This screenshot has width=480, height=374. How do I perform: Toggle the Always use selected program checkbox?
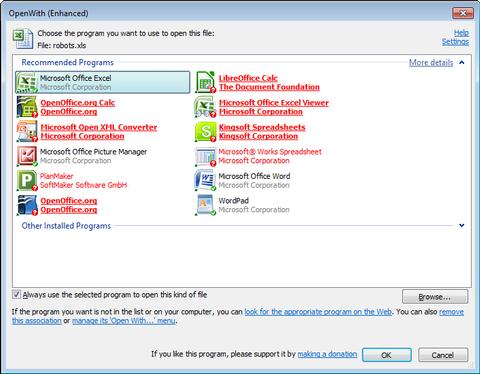coord(16,295)
